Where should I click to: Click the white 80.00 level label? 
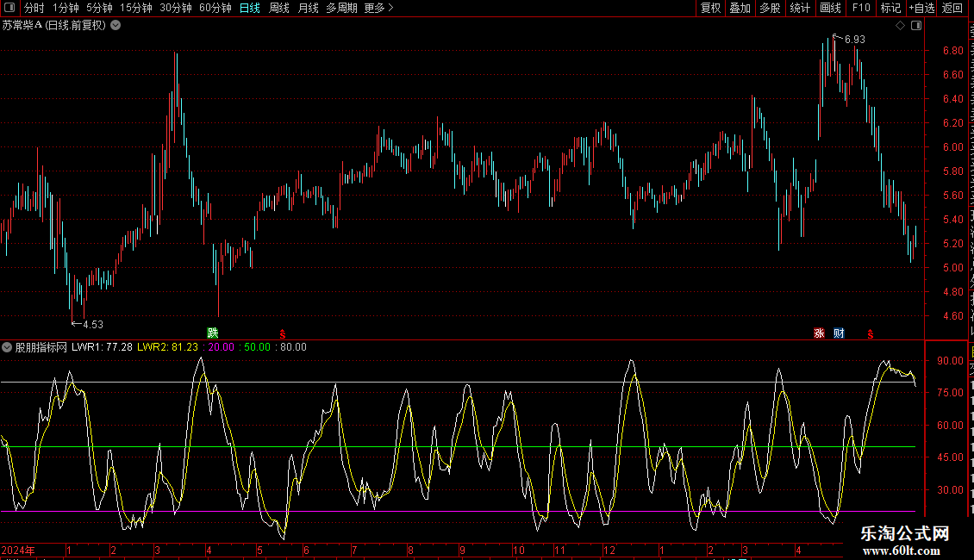click(x=293, y=347)
